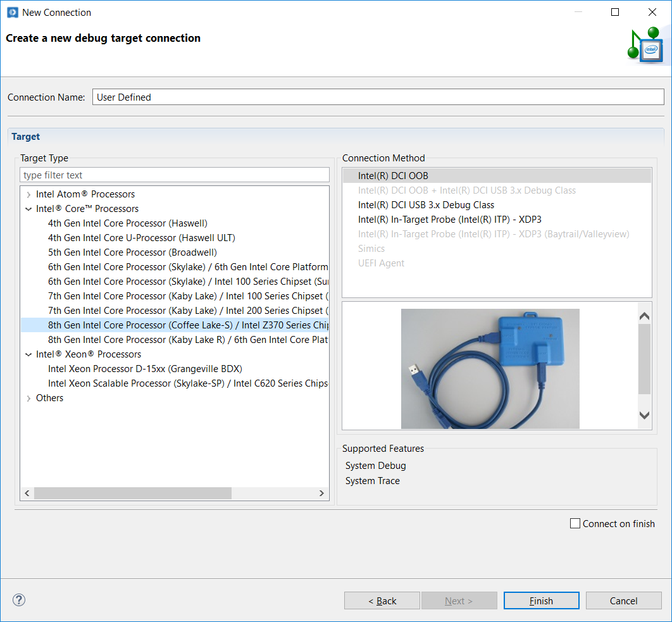Expand the Others tree node

tap(28, 398)
